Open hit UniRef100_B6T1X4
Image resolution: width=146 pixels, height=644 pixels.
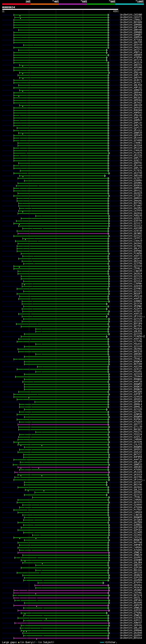131,595
